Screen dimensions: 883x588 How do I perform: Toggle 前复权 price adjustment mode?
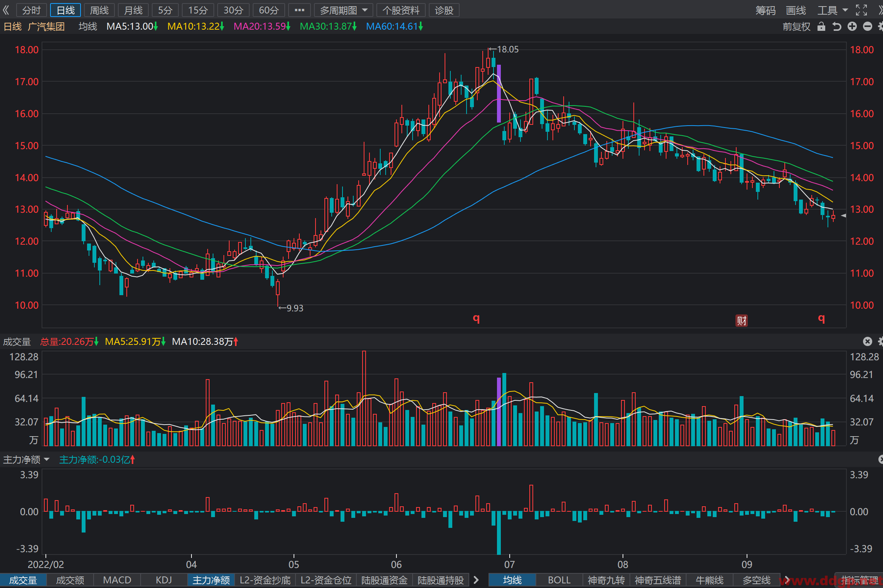click(796, 26)
